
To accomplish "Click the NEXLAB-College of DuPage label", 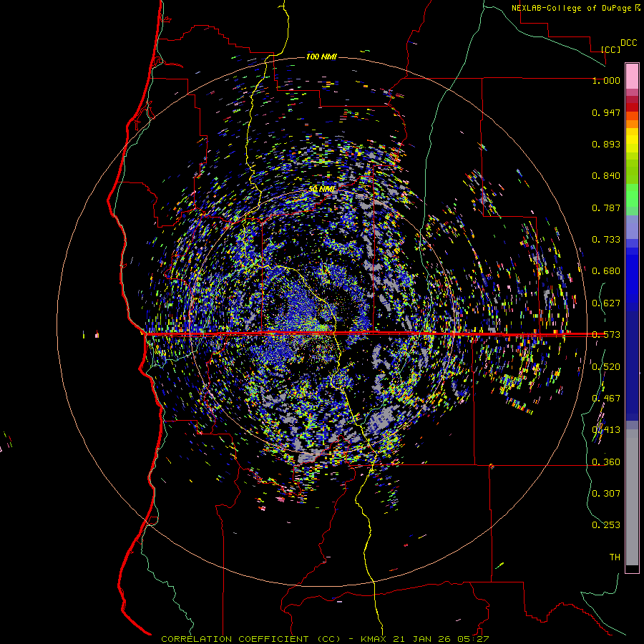I will click(572, 8).
